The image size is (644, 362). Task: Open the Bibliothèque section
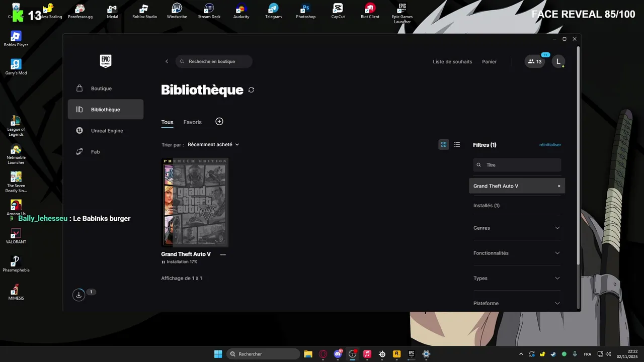coord(106,110)
